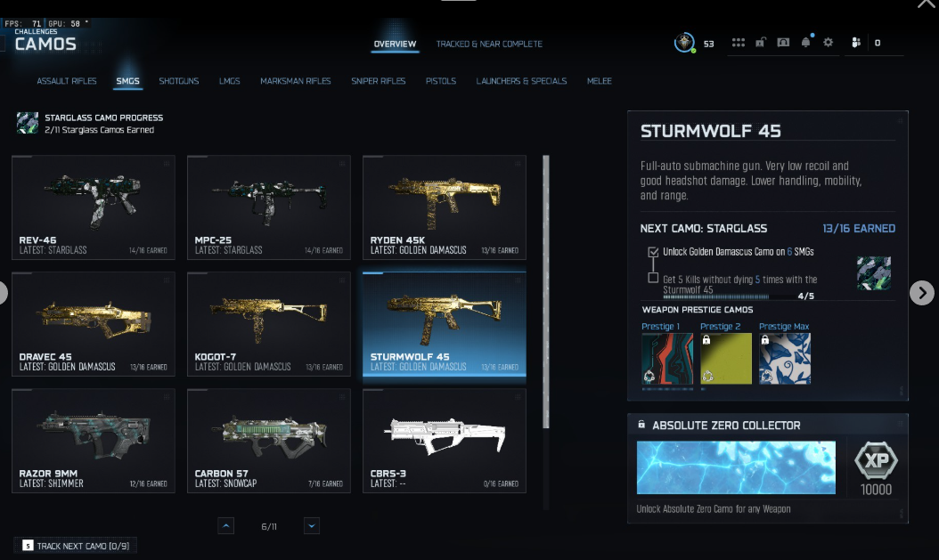Select Prestige 1 camo swatch
939x560 pixels.
point(667,359)
